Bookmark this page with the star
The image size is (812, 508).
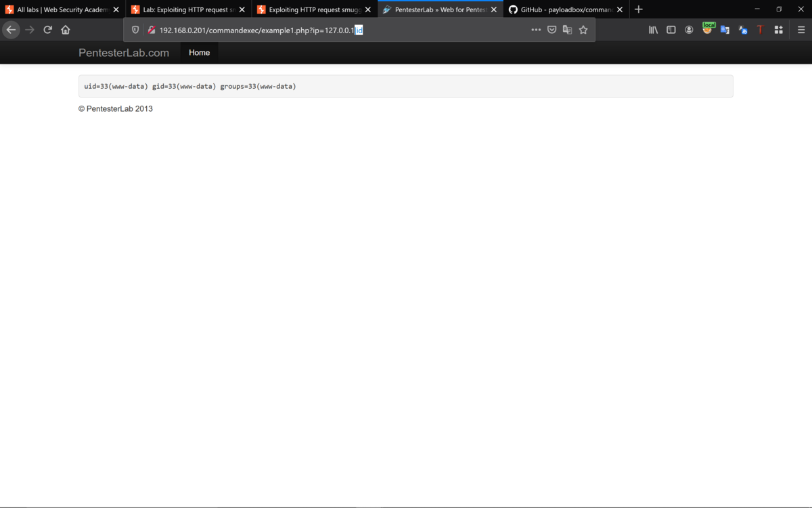click(x=583, y=30)
